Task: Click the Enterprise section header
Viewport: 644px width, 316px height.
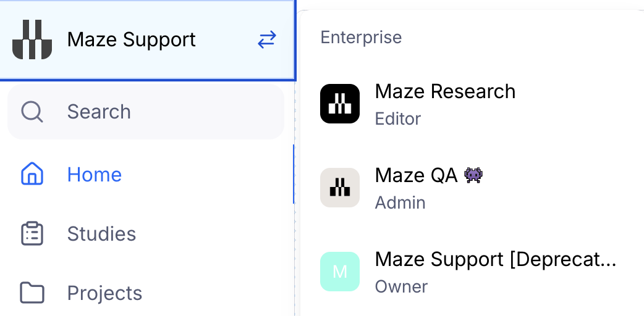Action: (361, 38)
